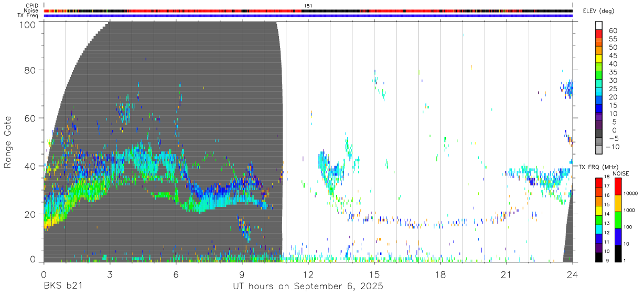Click the ELEV (deg) legend title
Screen dimensions: 644x297
[x=599, y=11]
